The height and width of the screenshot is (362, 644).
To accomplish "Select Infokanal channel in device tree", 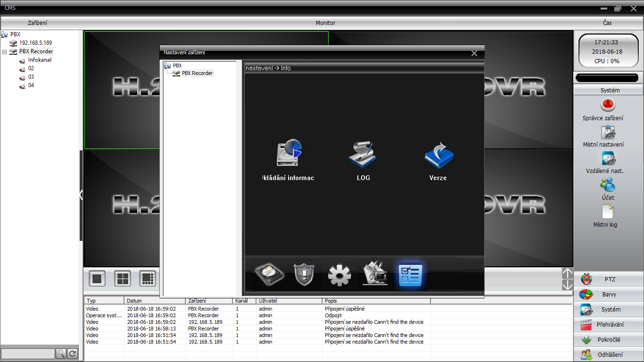I will (x=40, y=60).
